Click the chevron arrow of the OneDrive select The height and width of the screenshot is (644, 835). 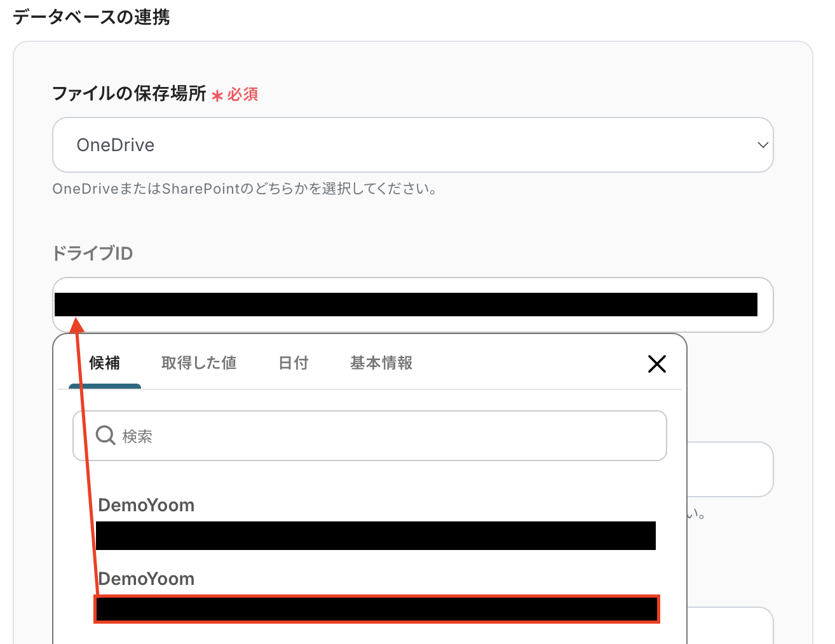tap(763, 145)
